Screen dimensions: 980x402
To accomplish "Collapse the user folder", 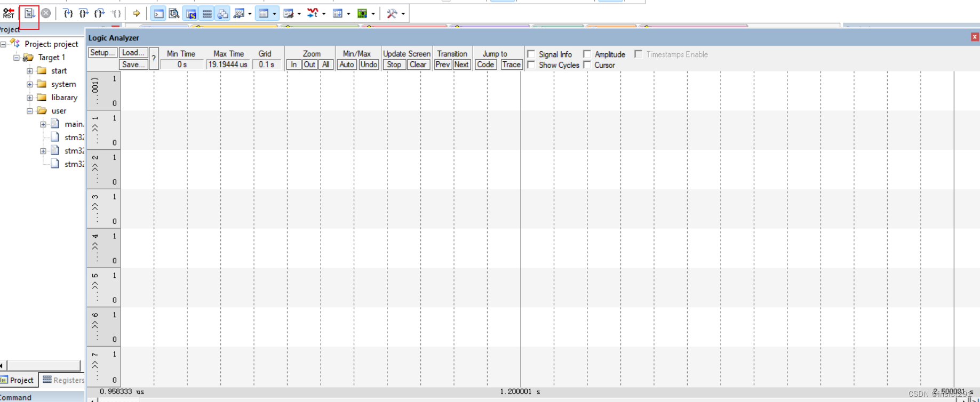I will point(30,111).
